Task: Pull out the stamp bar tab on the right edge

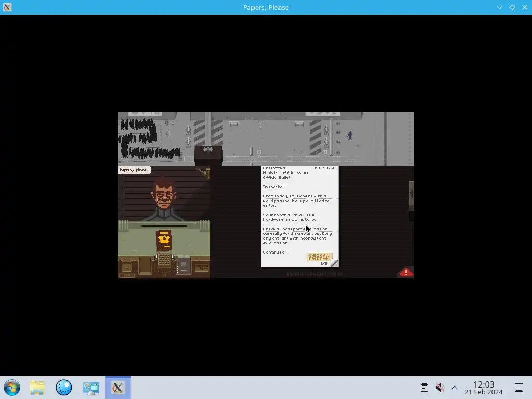Action: pyautogui.click(x=411, y=194)
